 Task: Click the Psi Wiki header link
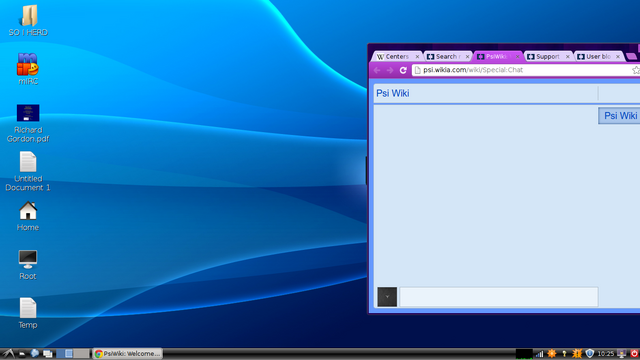(x=393, y=93)
